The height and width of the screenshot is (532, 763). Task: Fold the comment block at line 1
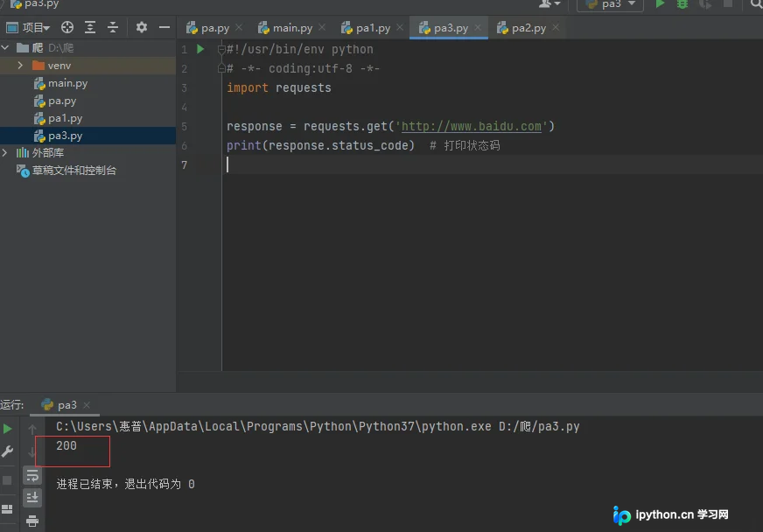(x=221, y=49)
